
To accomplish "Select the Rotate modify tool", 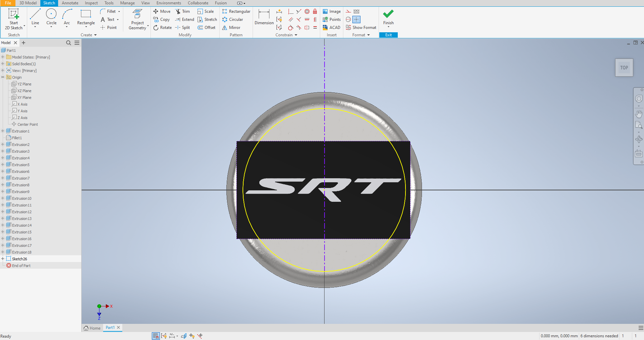I will tap(163, 28).
